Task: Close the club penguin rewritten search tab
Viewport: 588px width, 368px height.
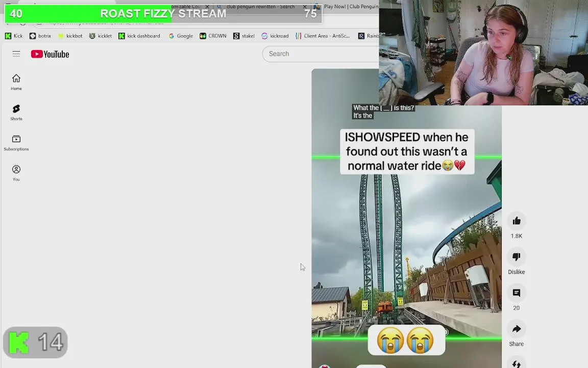Action: (305, 7)
